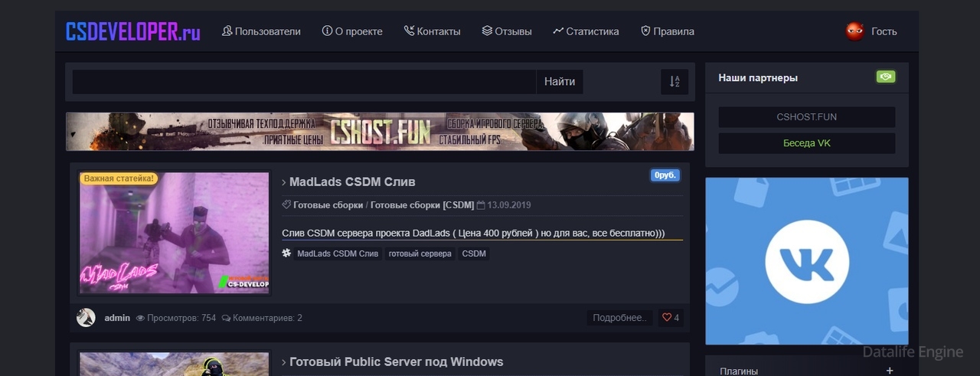The image size is (980, 376).
Task: Open Пользователи menu item
Action: coord(261,31)
